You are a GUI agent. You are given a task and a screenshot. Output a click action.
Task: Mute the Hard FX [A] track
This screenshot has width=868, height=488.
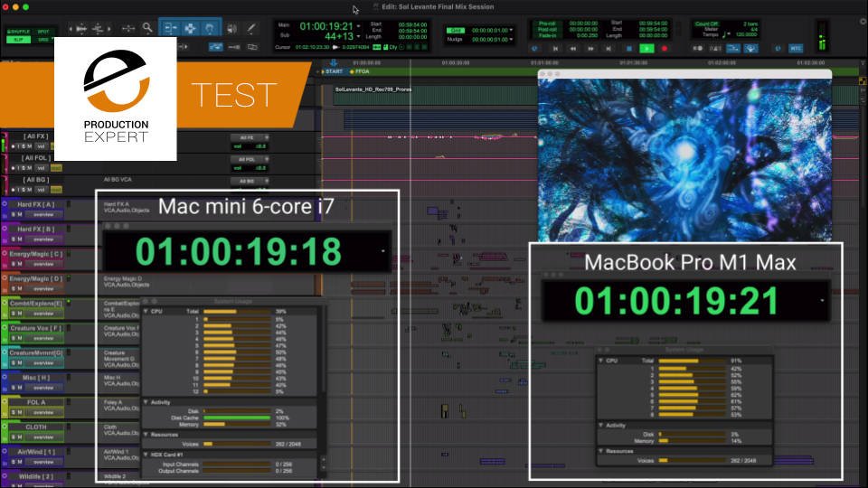(x=20, y=215)
